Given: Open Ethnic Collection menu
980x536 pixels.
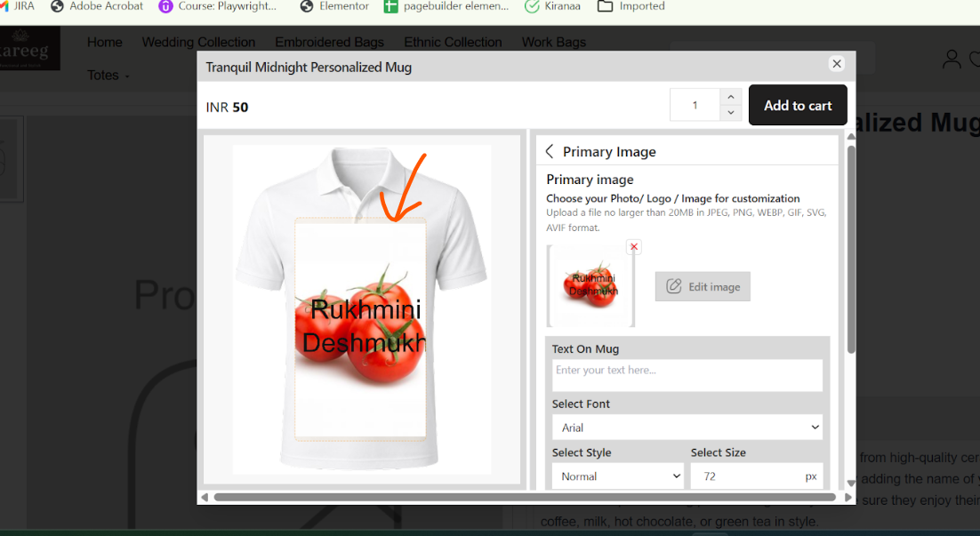Looking at the screenshot, I should pyautogui.click(x=453, y=42).
